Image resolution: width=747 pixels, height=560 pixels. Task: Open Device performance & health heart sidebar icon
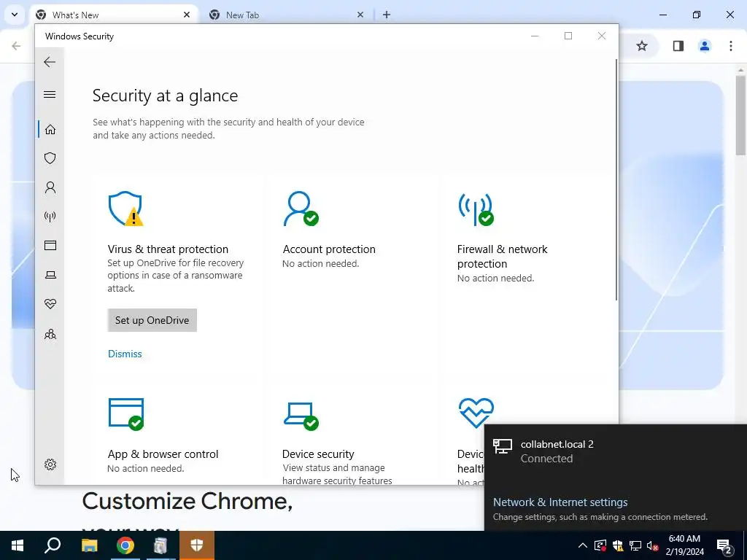click(50, 304)
